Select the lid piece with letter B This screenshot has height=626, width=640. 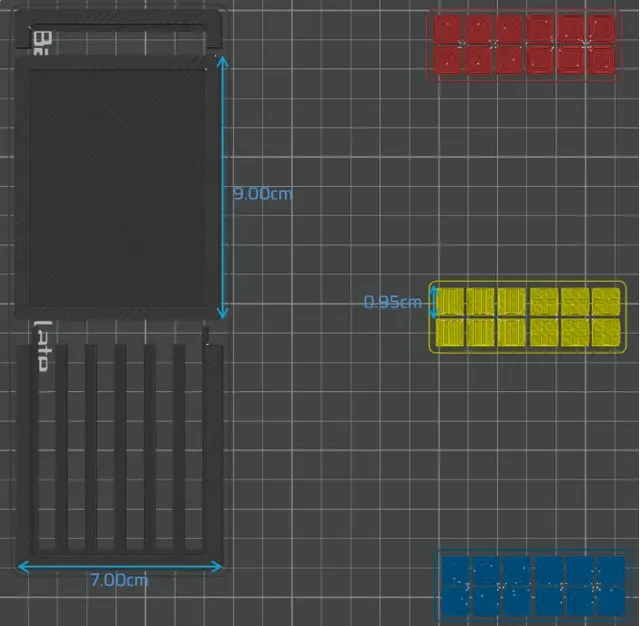point(118,30)
